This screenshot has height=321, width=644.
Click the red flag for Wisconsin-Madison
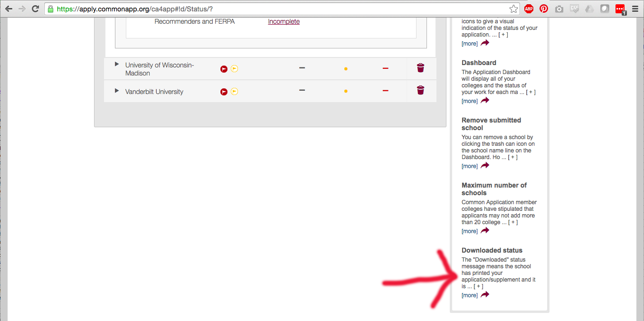(224, 69)
